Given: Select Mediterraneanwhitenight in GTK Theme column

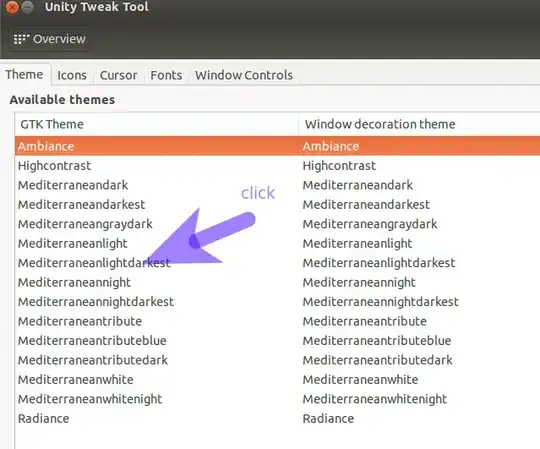Looking at the screenshot, I should click(90, 399).
